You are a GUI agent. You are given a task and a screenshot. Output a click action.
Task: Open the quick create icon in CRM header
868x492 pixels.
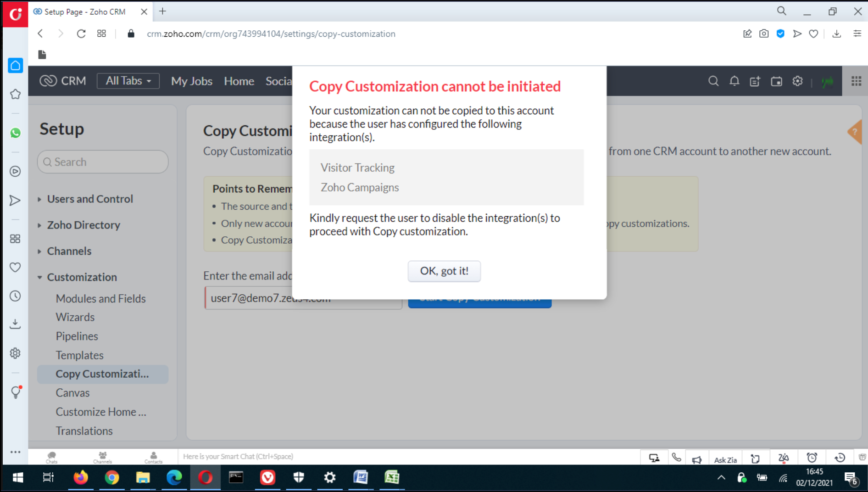(x=755, y=81)
